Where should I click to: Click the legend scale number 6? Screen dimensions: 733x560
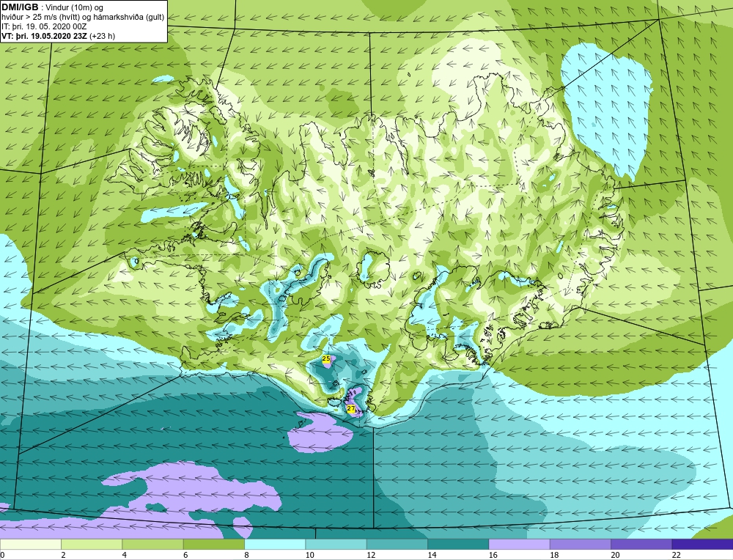(x=185, y=555)
